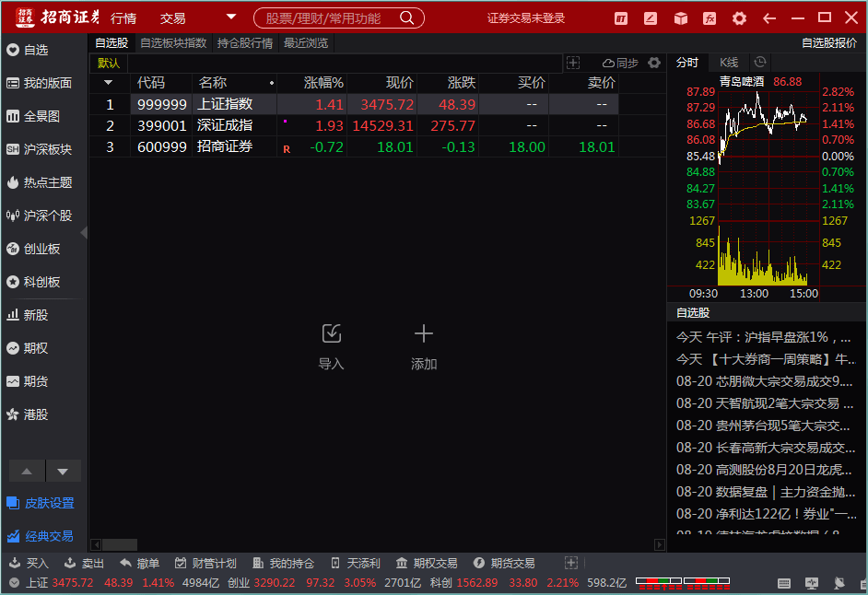The image size is (868, 595).
Task: Open the BT tool icon in title bar
Action: (621, 18)
